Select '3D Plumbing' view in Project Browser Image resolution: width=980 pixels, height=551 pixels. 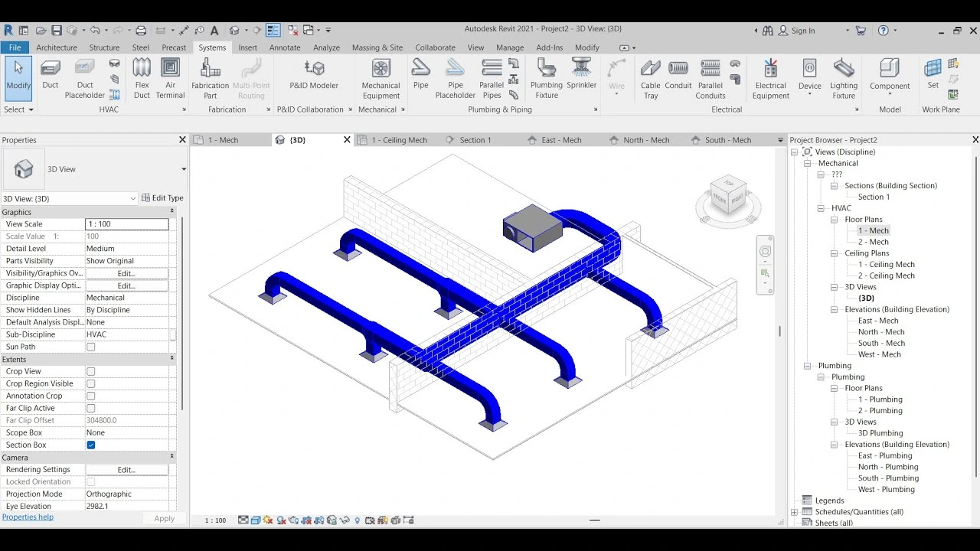pyautogui.click(x=880, y=433)
